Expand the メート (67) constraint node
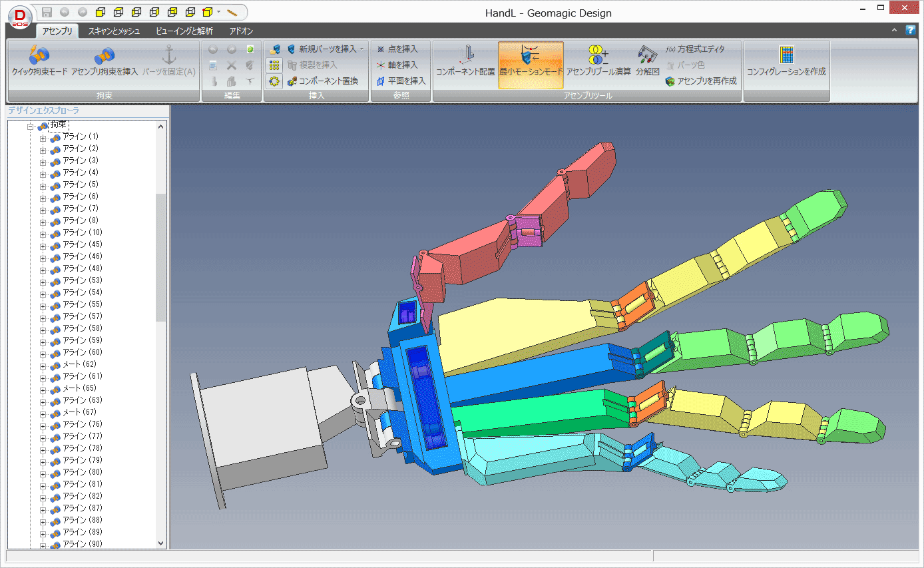Image resolution: width=924 pixels, height=568 pixels. (x=43, y=414)
